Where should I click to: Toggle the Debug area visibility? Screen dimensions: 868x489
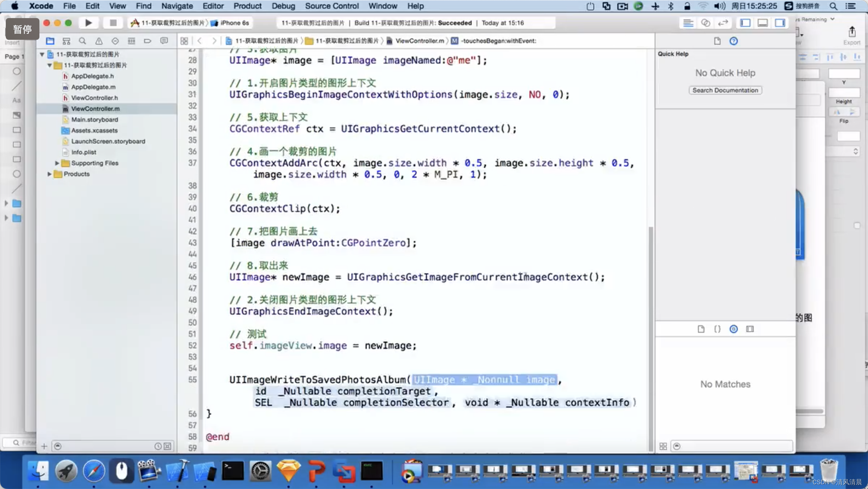click(762, 23)
